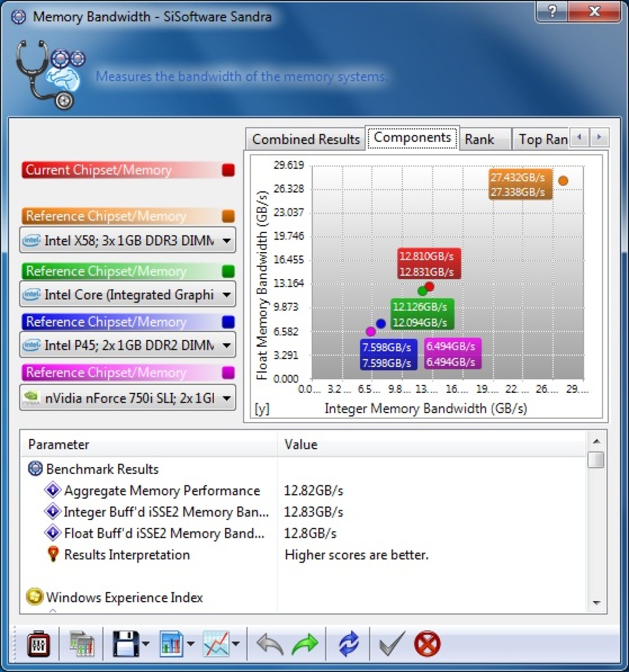Image resolution: width=629 pixels, height=672 pixels.
Task: Click the Float Buff'd iSSE2 diamond icon
Action: [53, 533]
